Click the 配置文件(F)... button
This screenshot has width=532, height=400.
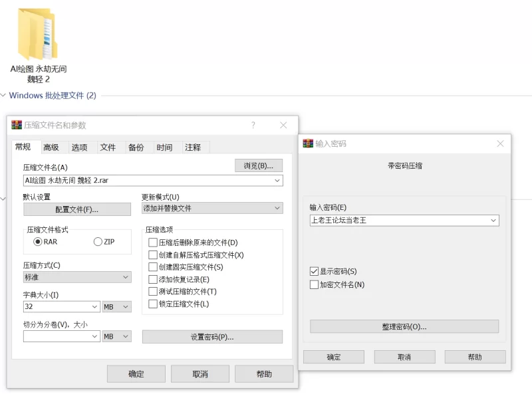[77, 209]
